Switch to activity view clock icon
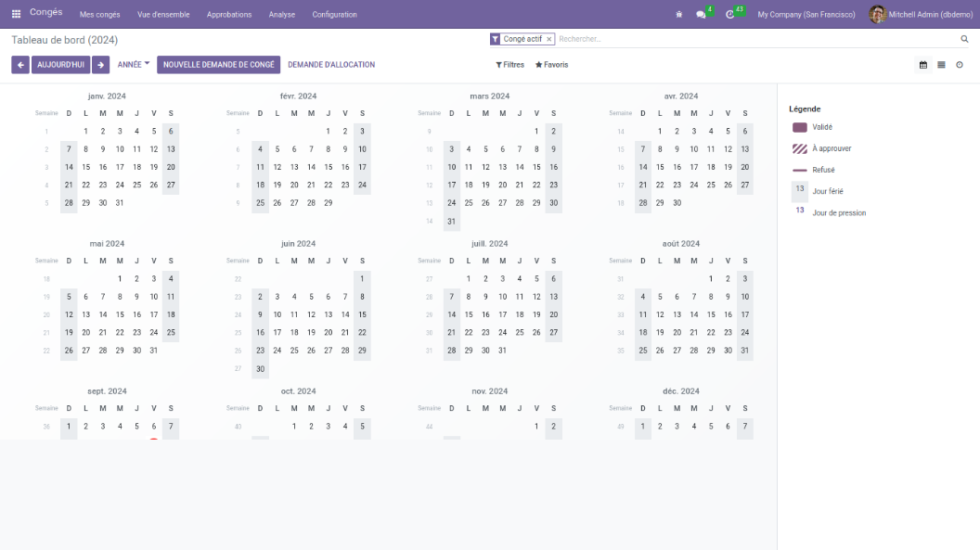 pyautogui.click(x=960, y=65)
